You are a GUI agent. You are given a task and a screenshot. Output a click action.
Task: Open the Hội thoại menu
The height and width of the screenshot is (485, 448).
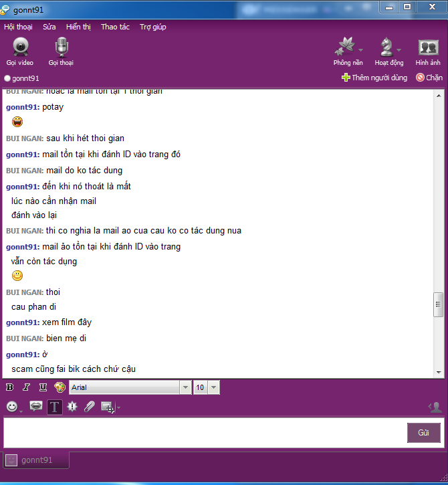(18, 27)
